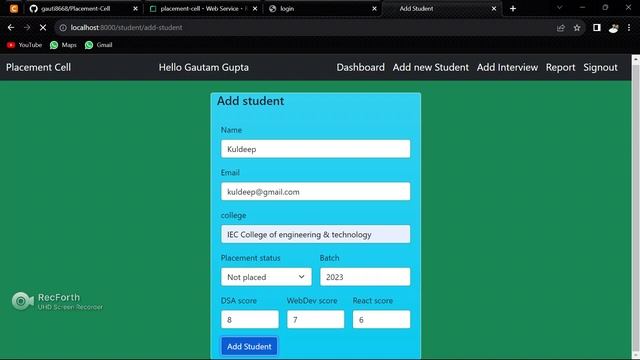
Task: Open the Dashboard nav link
Action: click(360, 67)
